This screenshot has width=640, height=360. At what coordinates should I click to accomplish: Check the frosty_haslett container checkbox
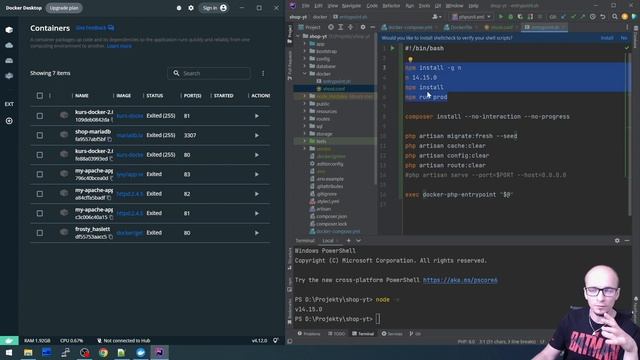point(40,233)
